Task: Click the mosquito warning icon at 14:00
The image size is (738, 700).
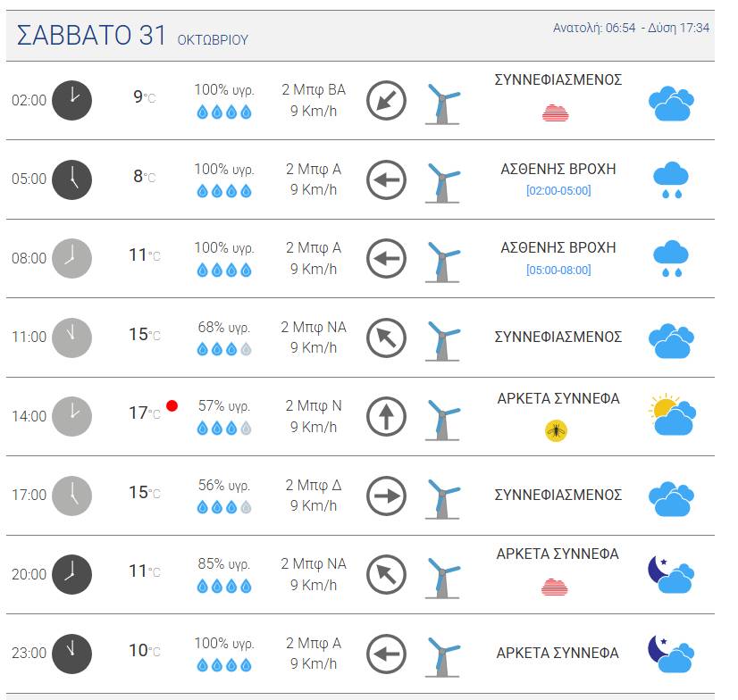Action: click(x=556, y=430)
